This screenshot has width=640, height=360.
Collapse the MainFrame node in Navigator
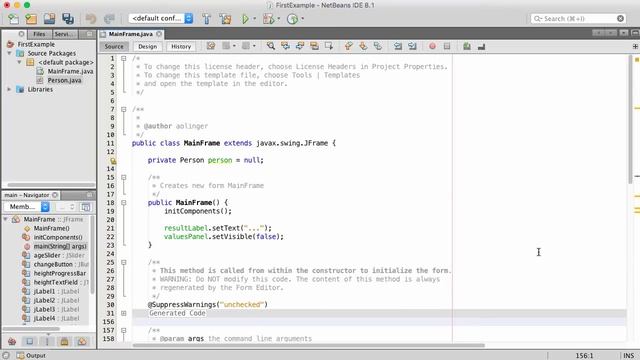click(5, 220)
